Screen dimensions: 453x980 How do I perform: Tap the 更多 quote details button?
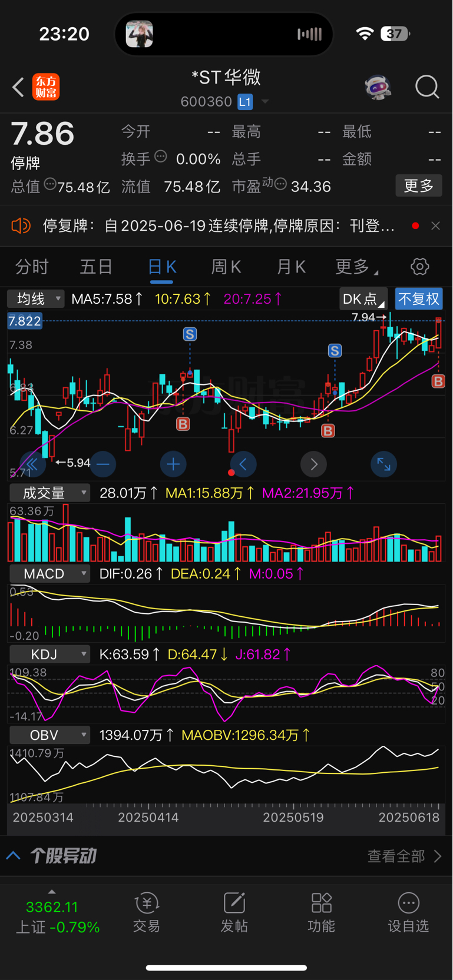[x=419, y=186]
